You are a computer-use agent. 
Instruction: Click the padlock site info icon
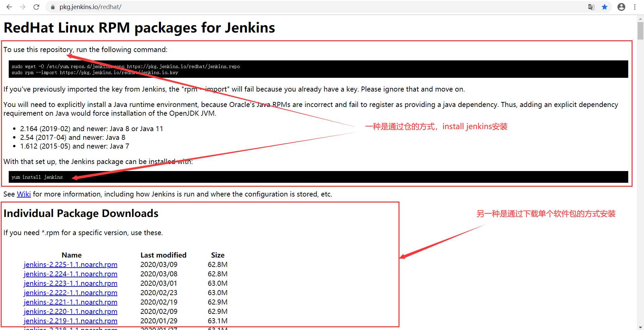coord(52,7)
